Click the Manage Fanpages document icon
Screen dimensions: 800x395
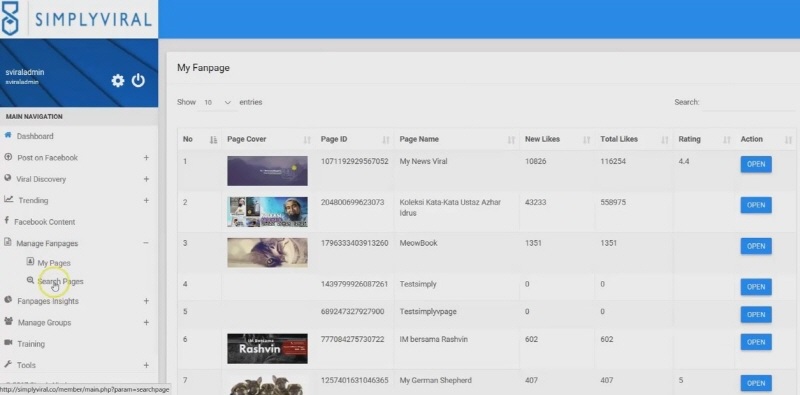(8, 242)
